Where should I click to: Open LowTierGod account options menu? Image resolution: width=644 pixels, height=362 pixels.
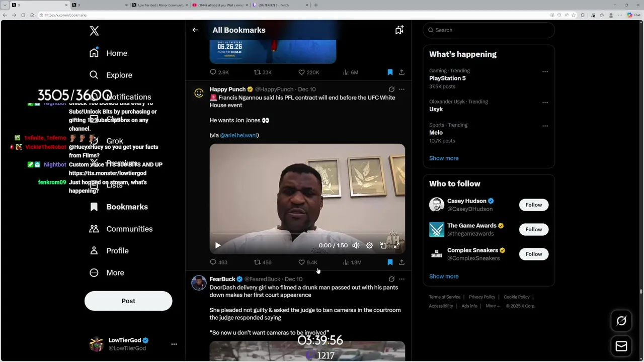(174, 344)
